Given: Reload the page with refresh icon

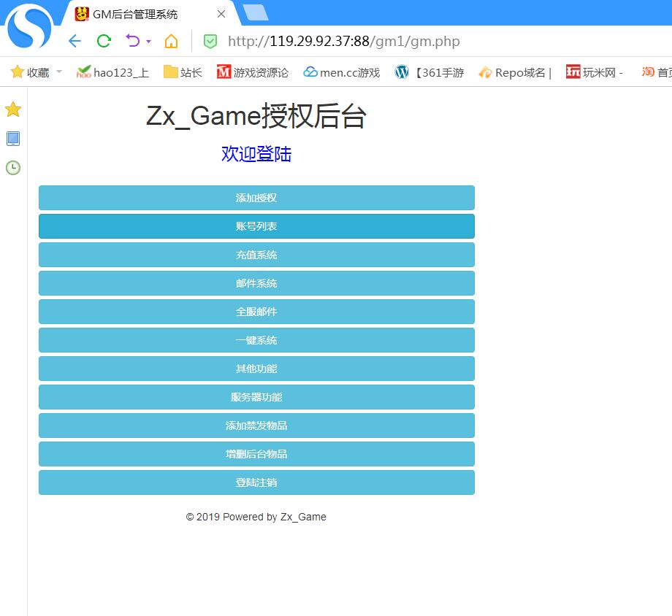Looking at the screenshot, I should 104,41.
